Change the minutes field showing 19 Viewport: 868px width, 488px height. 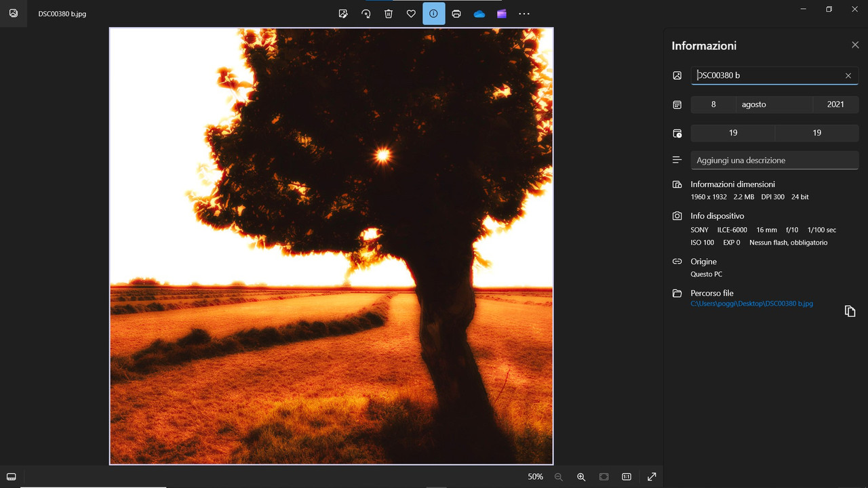[x=817, y=133]
